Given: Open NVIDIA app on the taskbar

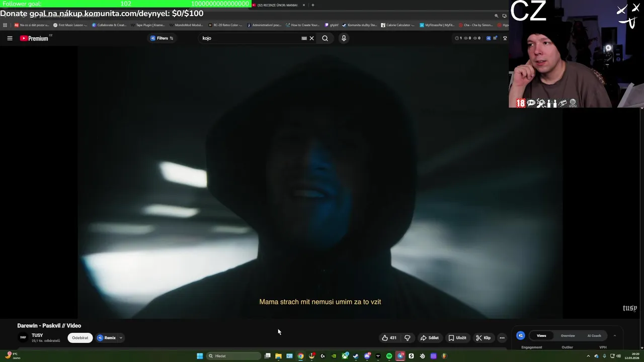Looking at the screenshot, I should click(x=334, y=356).
